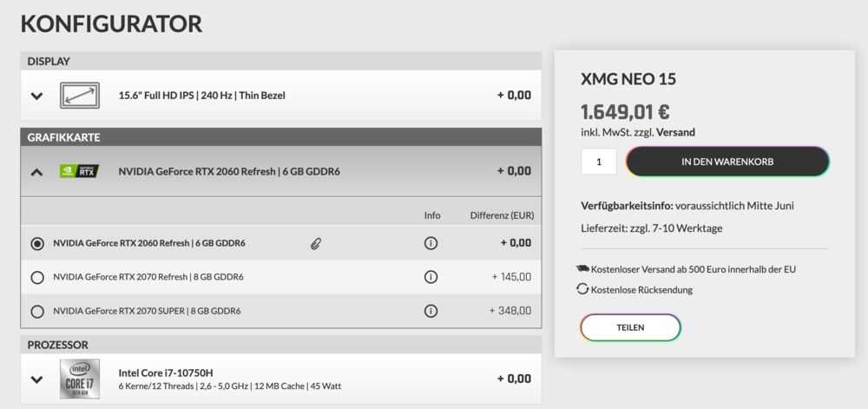Click the quantity input field
868x409 pixels.
coord(598,162)
